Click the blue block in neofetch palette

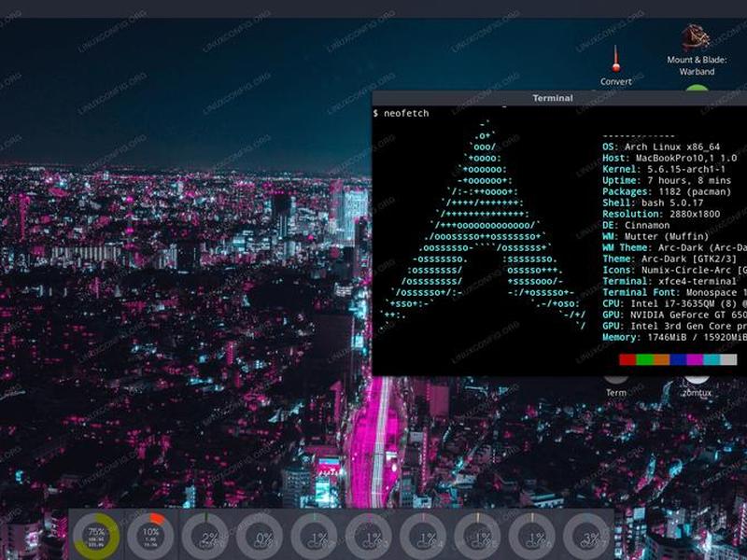point(678,359)
